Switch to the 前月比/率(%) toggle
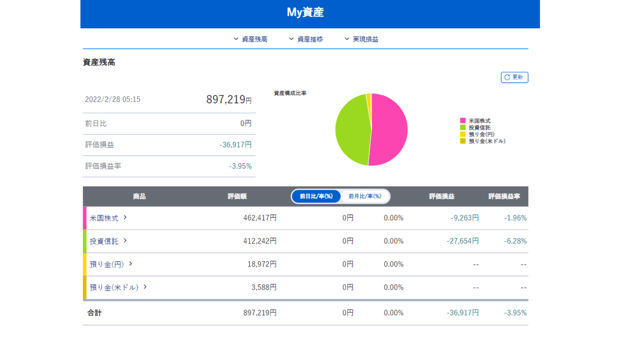Viewport: 644px width, 362px height. (x=365, y=196)
